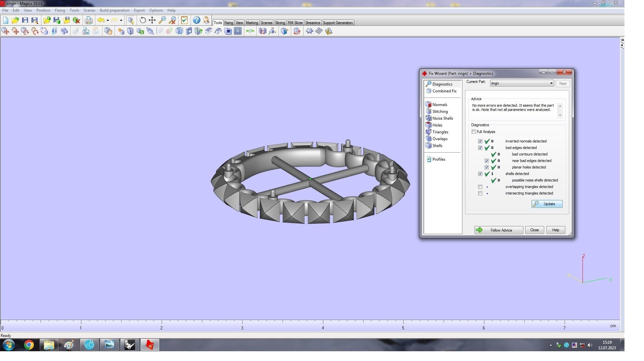The height and width of the screenshot is (361, 644).
Task: Click the Hollow part icon
Action: point(228,31)
